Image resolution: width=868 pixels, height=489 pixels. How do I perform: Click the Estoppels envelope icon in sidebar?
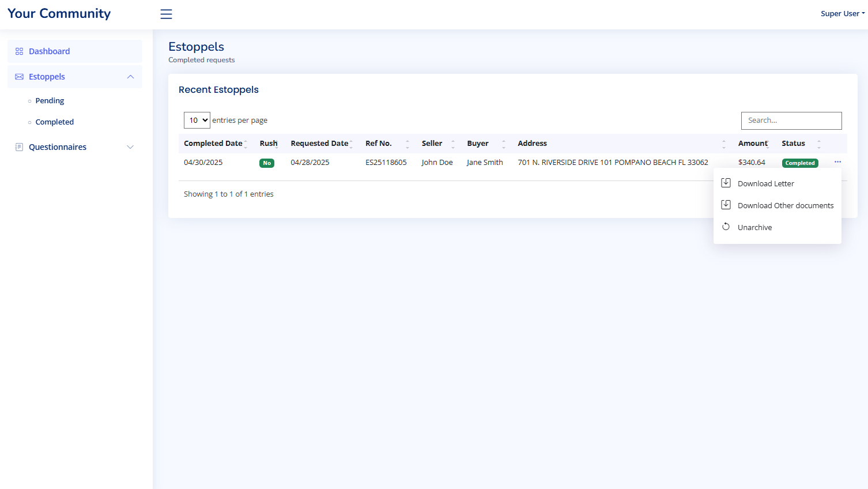[x=19, y=77]
